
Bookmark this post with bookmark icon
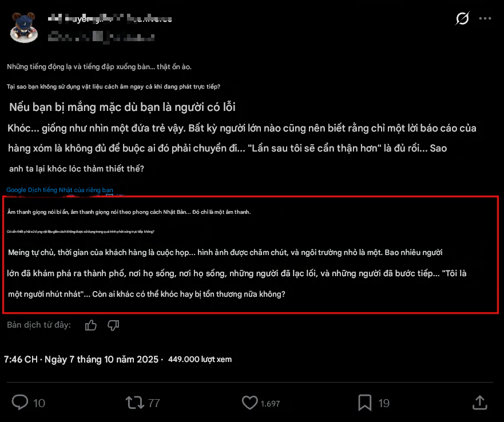(x=364, y=403)
